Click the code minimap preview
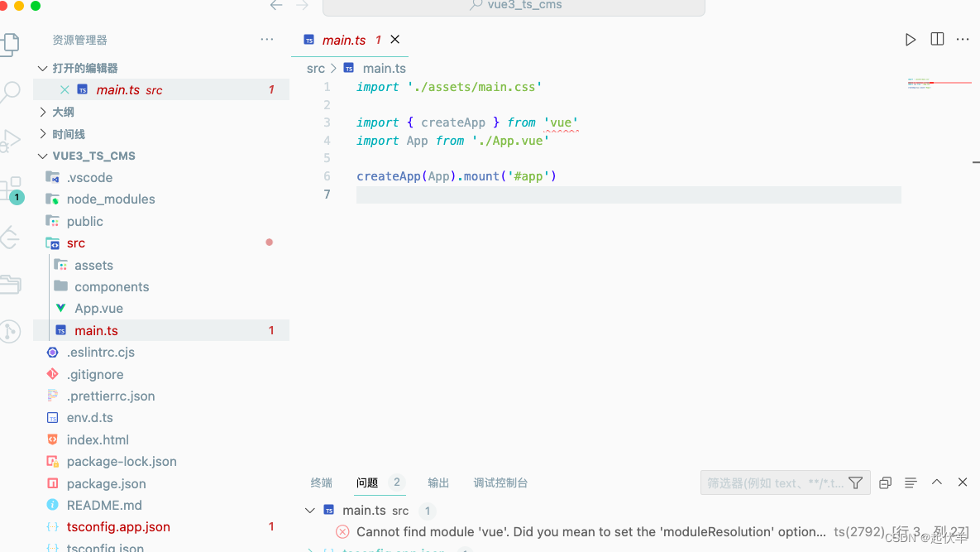This screenshot has height=552, width=980. click(939, 83)
